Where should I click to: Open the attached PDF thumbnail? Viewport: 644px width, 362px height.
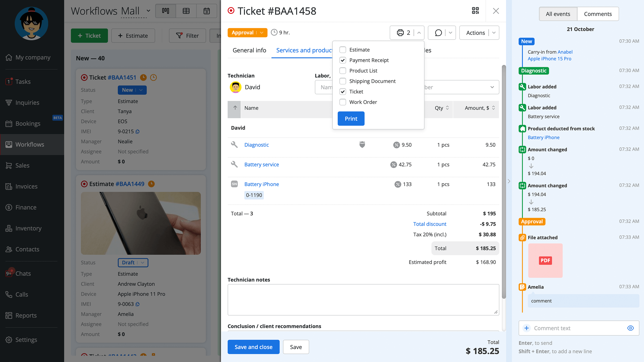point(545,260)
